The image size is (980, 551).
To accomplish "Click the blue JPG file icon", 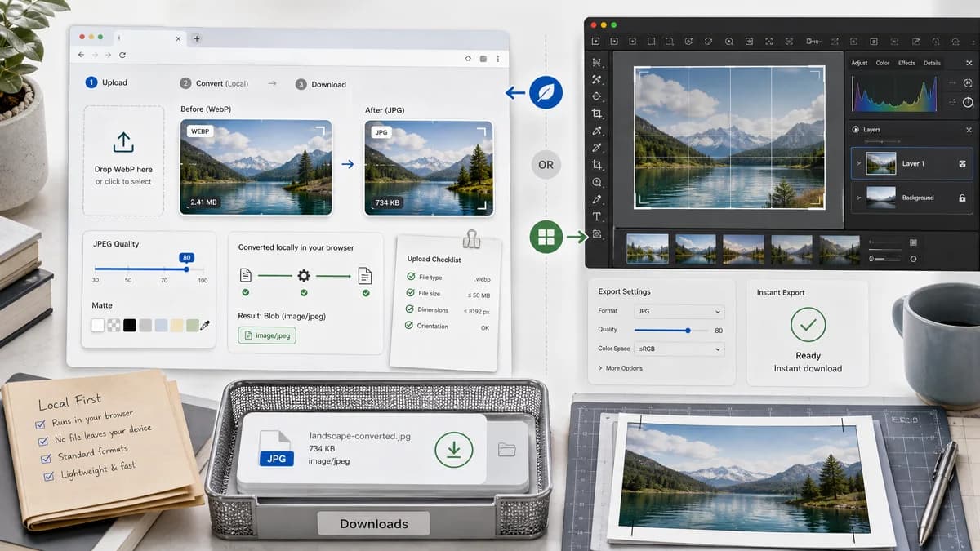I will [x=276, y=451].
